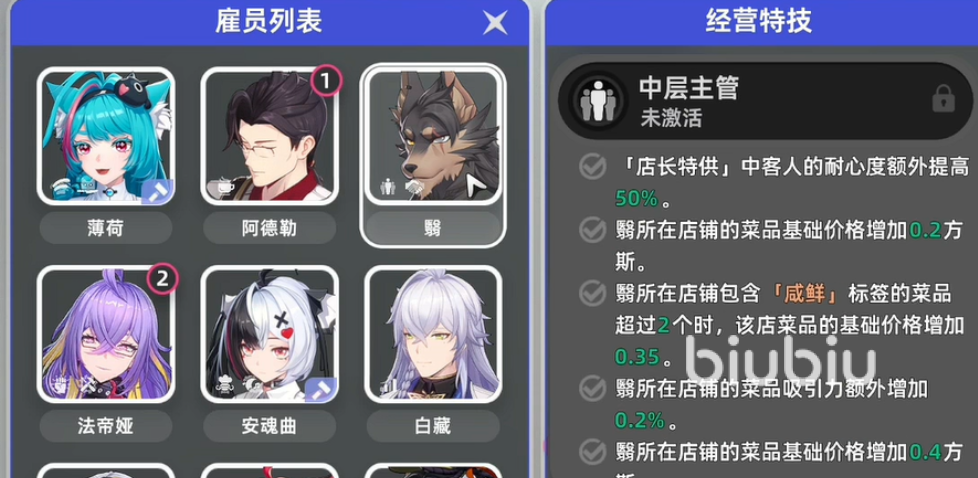Toggle the checkmark beside 基础价格增加0.2方斯
The height and width of the screenshot is (478, 978).
pyautogui.click(x=591, y=230)
